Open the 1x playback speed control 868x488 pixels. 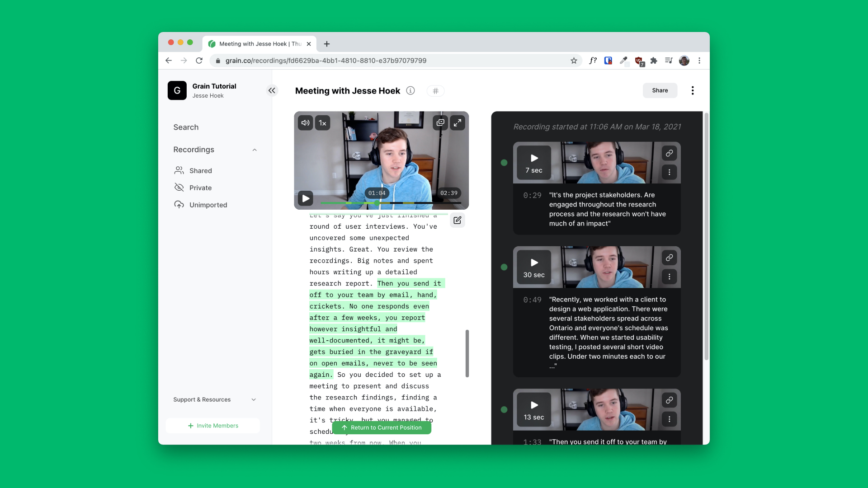(322, 122)
